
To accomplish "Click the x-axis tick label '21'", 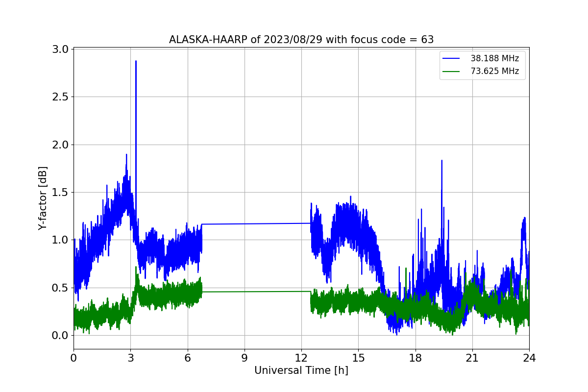I will 472,358.
